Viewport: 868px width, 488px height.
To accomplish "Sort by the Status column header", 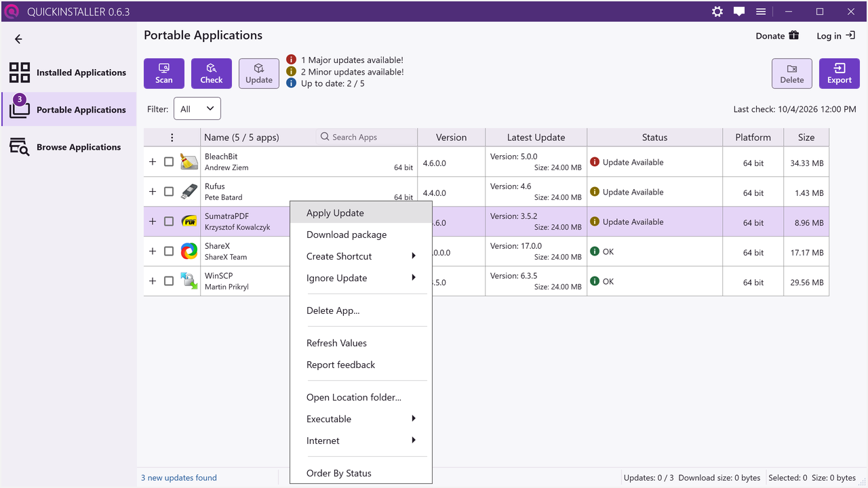I will click(654, 138).
